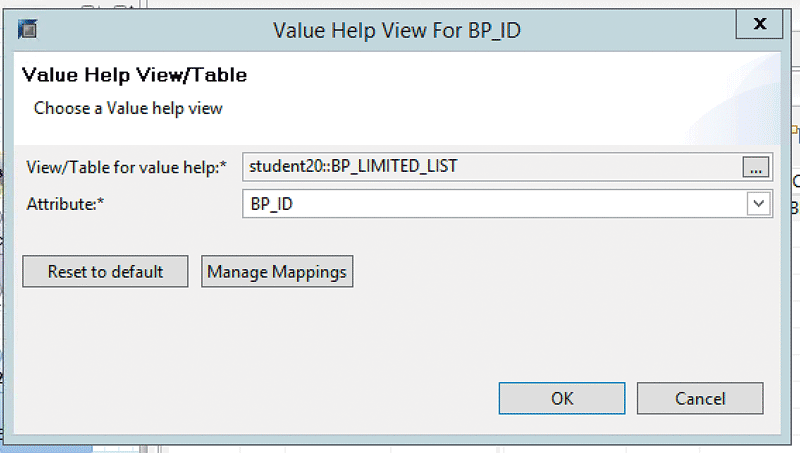
Task: Open Manage Mappings
Action: [277, 271]
